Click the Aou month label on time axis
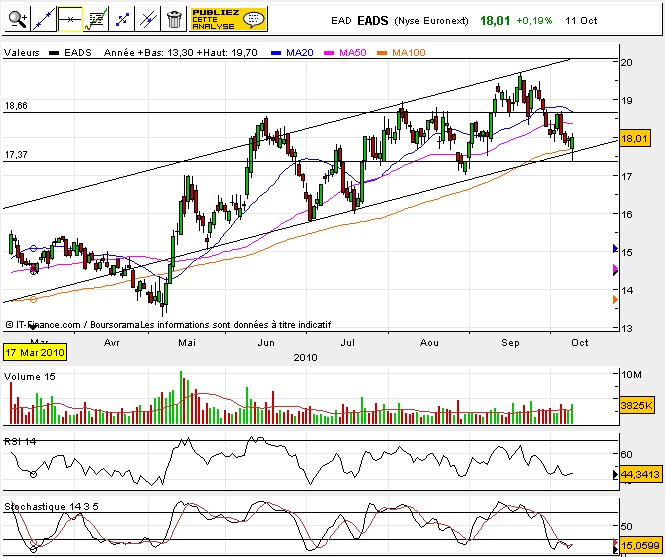This screenshot has width=666, height=557. pyautogui.click(x=429, y=342)
